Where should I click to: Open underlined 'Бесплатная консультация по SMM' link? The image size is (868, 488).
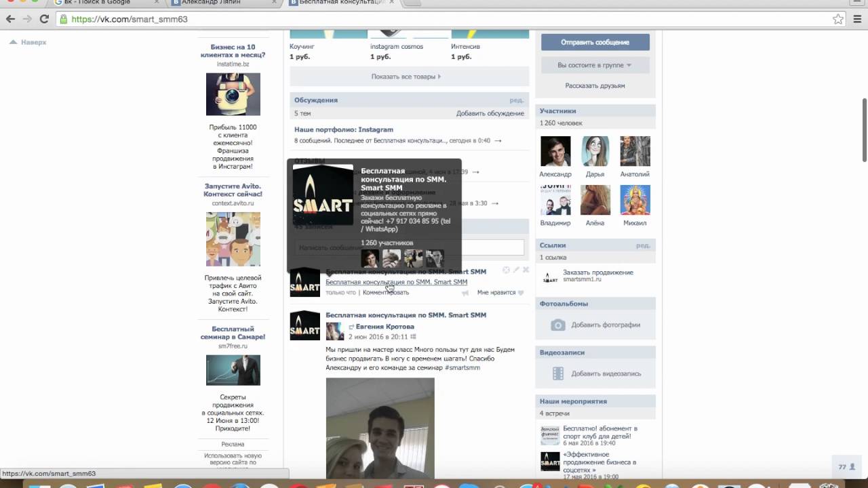[396, 282]
